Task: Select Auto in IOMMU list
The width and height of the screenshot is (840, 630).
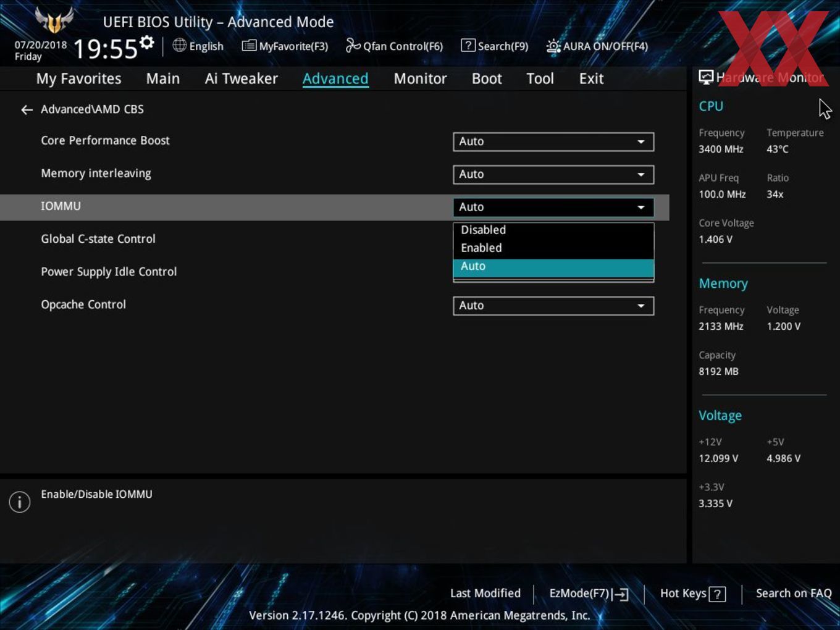Action: point(553,267)
